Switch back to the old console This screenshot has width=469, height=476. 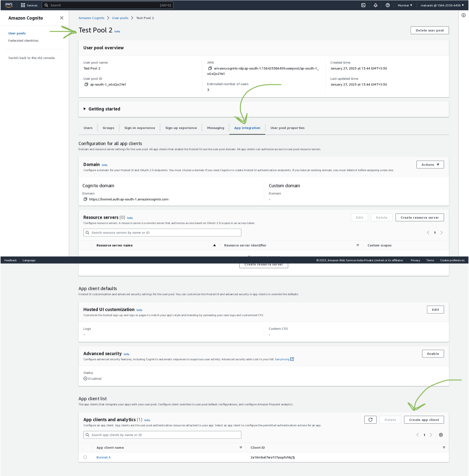pos(31,58)
